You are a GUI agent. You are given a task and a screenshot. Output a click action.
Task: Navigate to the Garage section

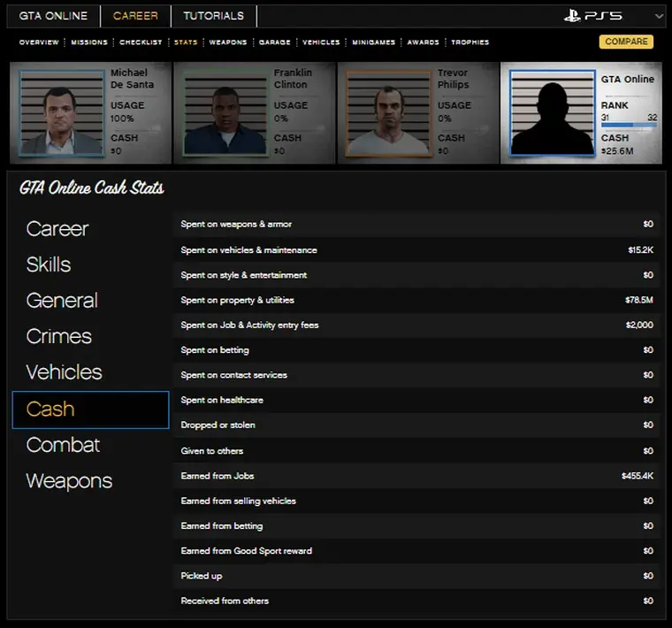274,42
